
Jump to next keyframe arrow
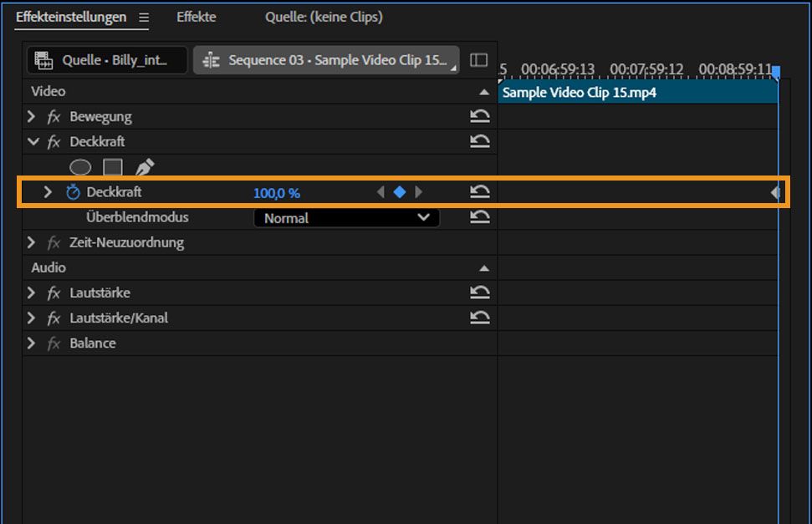pyautogui.click(x=418, y=191)
